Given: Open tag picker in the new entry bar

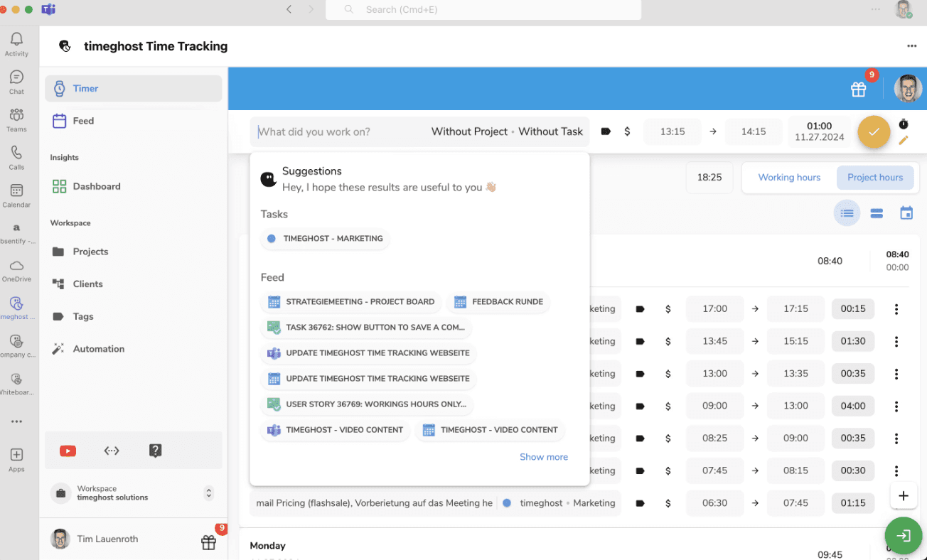Looking at the screenshot, I should [606, 131].
